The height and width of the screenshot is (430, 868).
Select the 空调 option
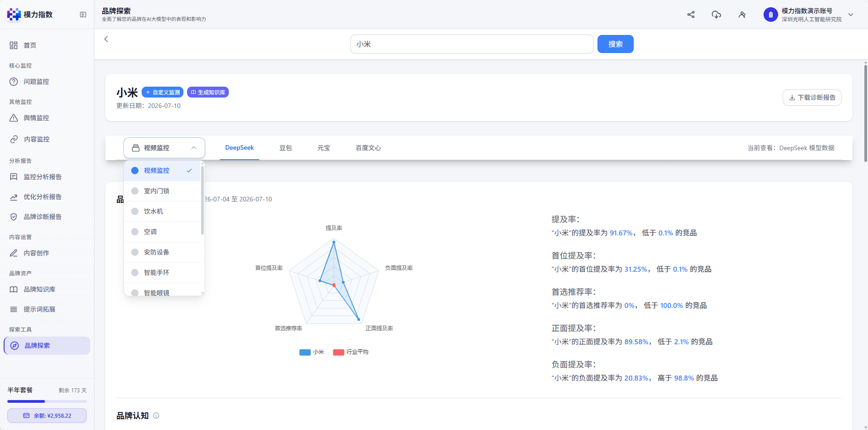(x=162, y=232)
